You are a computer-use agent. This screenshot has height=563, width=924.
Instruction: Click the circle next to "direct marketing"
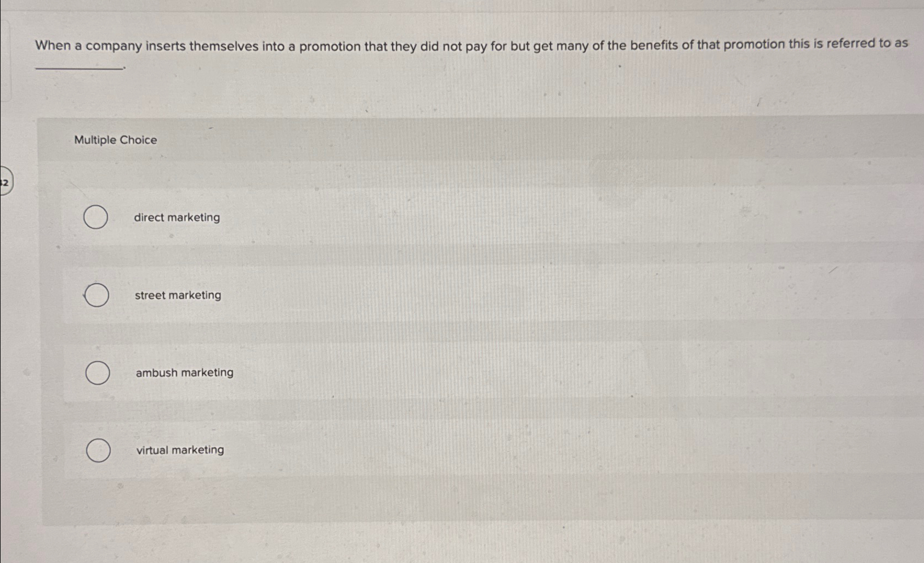click(96, 217)
